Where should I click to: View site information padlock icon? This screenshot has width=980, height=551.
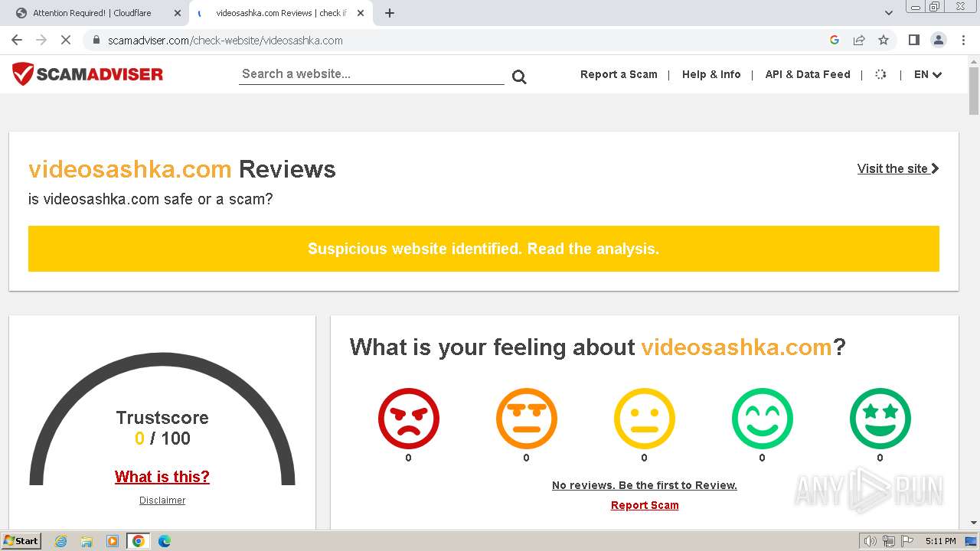[x=96, y=40]
